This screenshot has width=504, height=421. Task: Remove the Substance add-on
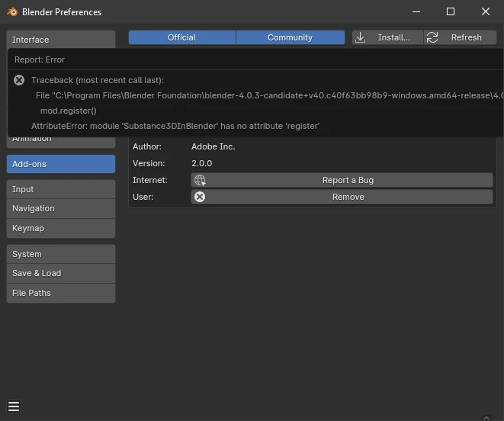tap(342, 197)
